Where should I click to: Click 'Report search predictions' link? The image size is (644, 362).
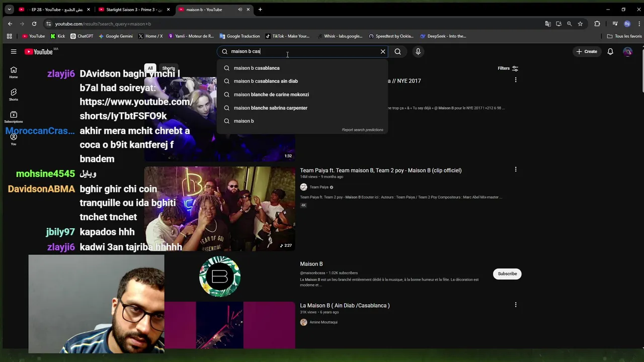[362, 130]
